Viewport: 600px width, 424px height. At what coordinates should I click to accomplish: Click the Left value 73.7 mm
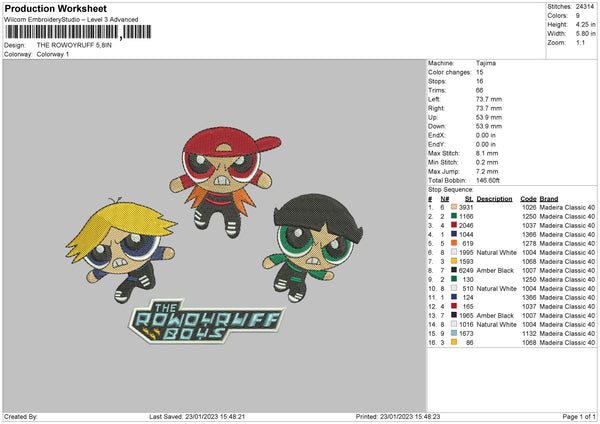tap(489, 99)
